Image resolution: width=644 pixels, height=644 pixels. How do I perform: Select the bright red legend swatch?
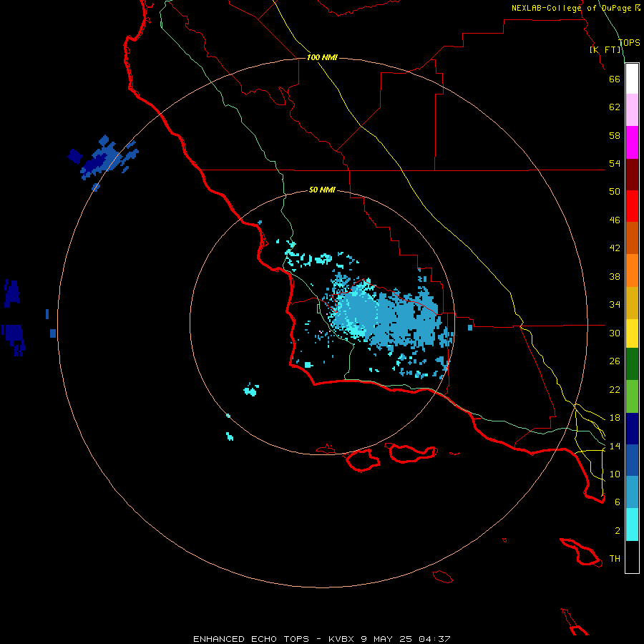tap(632, 206)
